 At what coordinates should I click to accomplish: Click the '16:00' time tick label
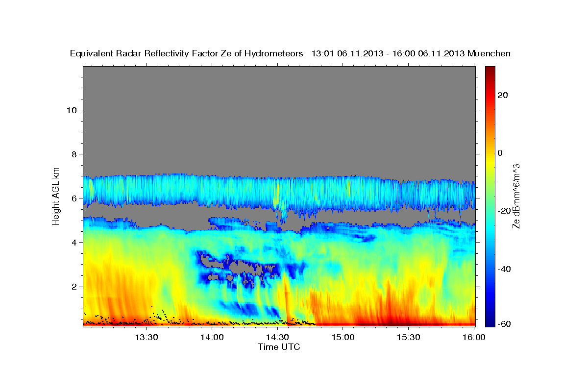[x=474, y=338]
